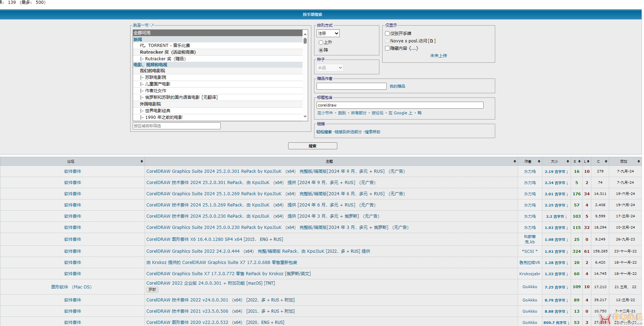Open Krokoz CorelDRAW Graphics Suite X7 17.2.0.688 topic
Viewport: 644px width, 326px height.
[x=222, y=263]
